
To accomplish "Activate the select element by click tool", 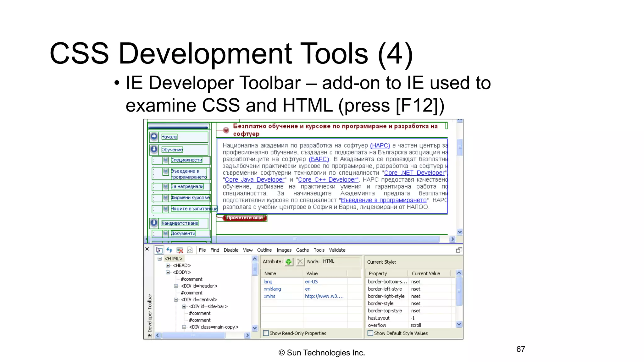I will click(159, 250).
